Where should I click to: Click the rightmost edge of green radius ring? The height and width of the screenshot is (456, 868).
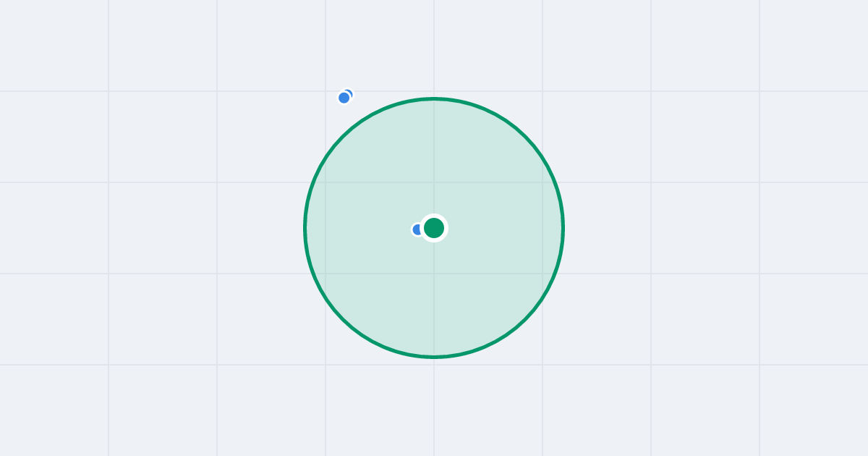[x=563, y=228]
